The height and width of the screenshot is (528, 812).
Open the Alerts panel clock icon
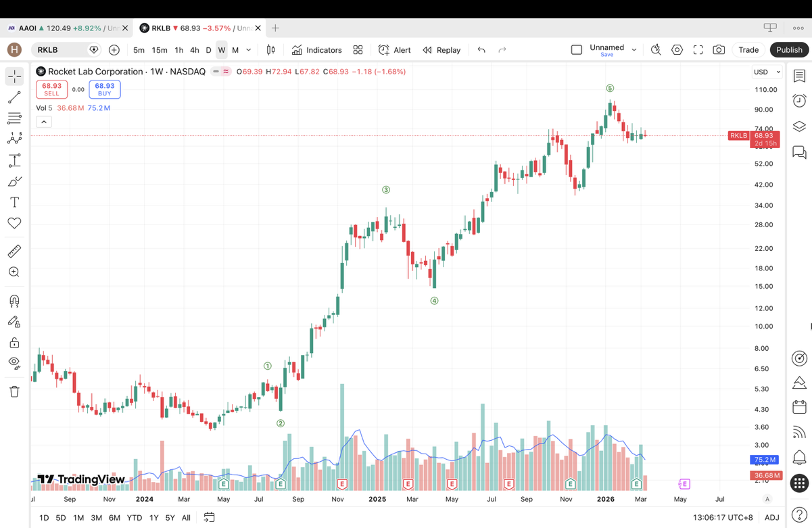(x=799, y=101)
